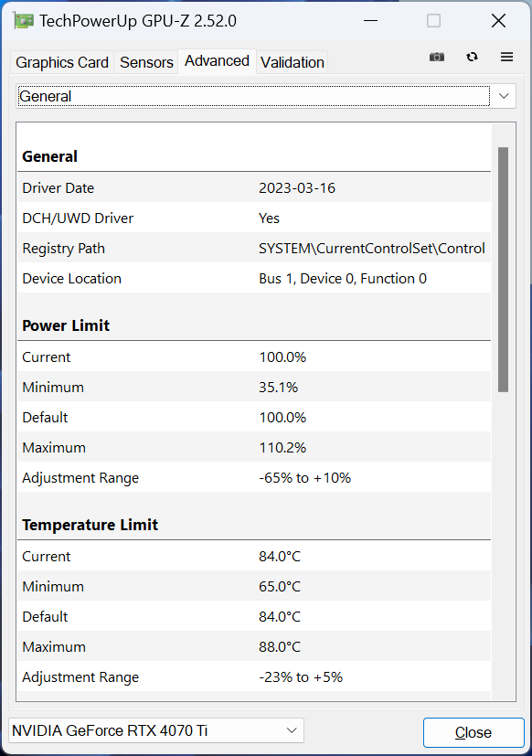532x756 pixels.
Task: Click the Bus 1, Device 0, Function 0 value
Action: tap(343, 279)
